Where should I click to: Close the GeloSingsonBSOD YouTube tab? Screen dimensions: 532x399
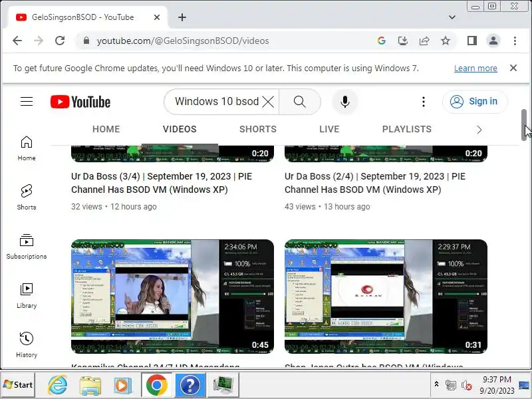click(x=157, y=17)
